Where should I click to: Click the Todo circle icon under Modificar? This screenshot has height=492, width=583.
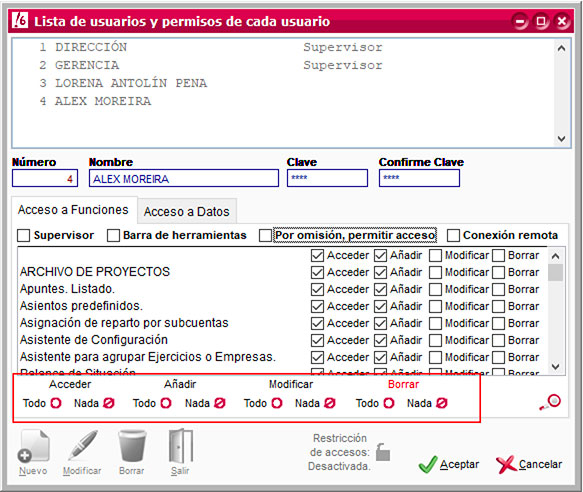277,403
